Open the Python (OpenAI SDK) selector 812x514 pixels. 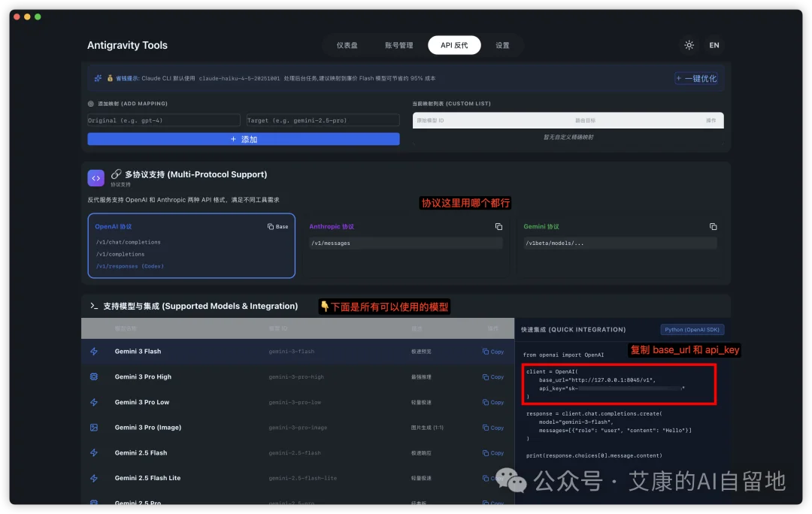[692, 329]
